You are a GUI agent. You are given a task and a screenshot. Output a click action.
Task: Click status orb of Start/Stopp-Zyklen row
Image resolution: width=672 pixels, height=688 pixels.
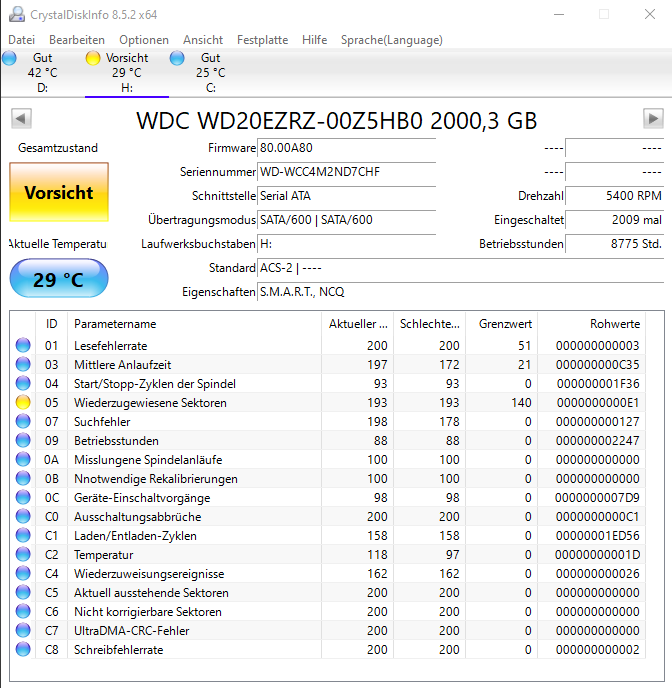23,383
